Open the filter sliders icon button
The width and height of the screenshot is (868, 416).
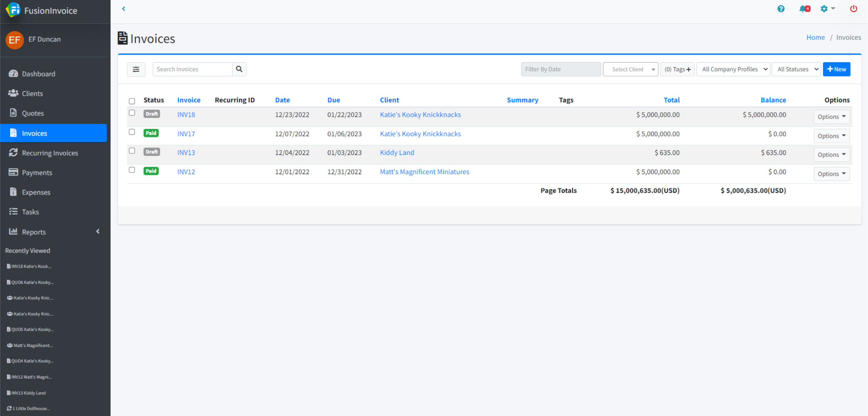coord(136,69)
